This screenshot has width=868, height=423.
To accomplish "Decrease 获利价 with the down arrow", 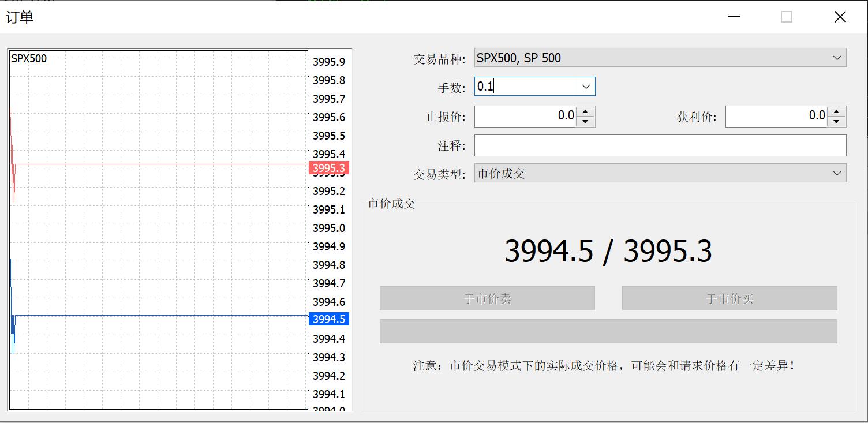I will (x=836, y=122).
